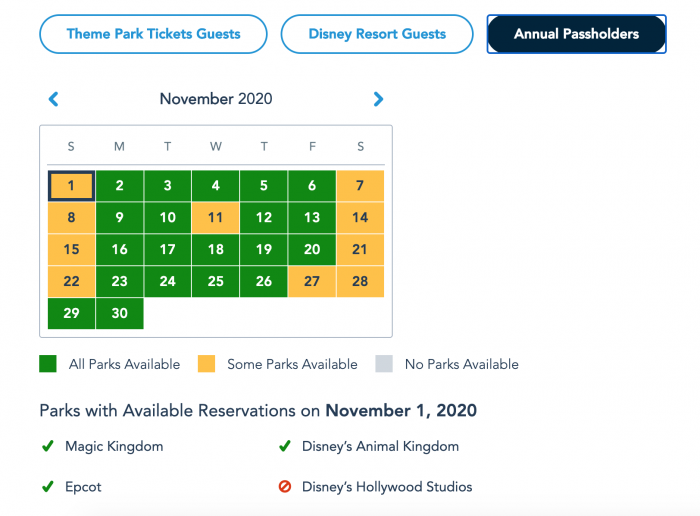Advance to next month arrow
This screenshot has width=700, height=516.
coord(378,99)
